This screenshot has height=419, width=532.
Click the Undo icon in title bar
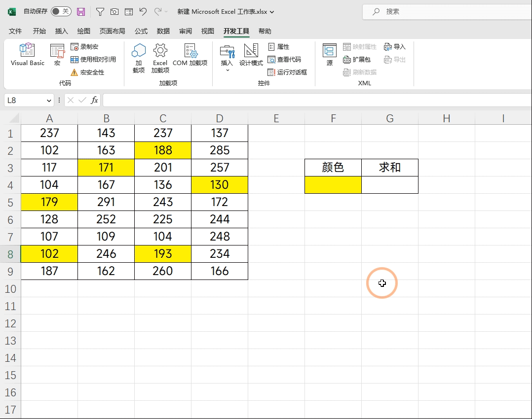[143, 12]
